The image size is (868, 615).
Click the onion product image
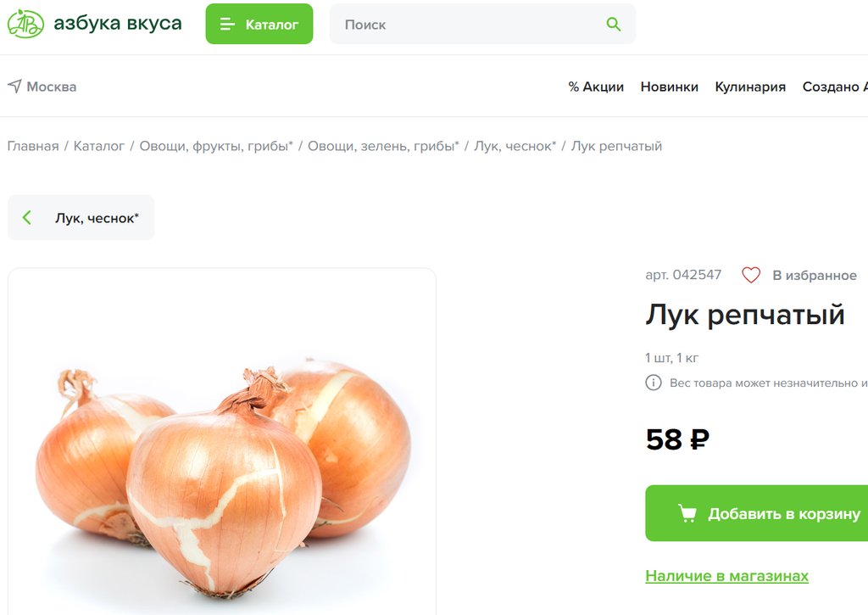coord(222,442)
